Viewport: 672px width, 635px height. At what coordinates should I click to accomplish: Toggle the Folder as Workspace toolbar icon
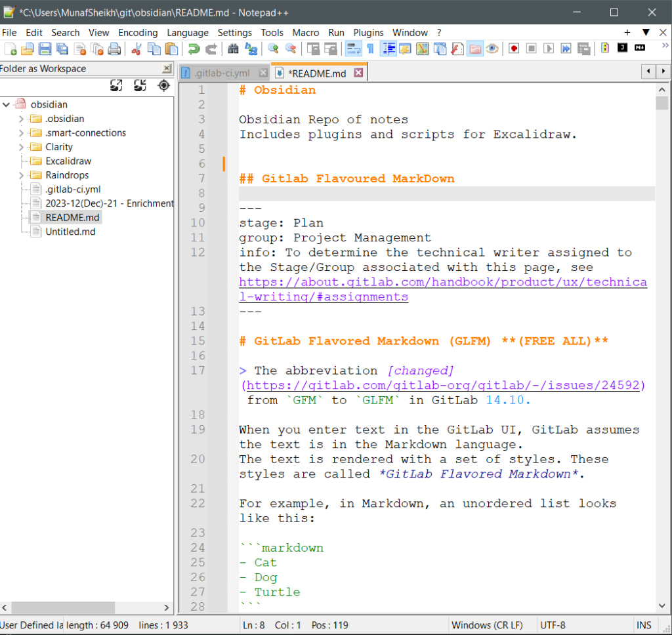475,49
